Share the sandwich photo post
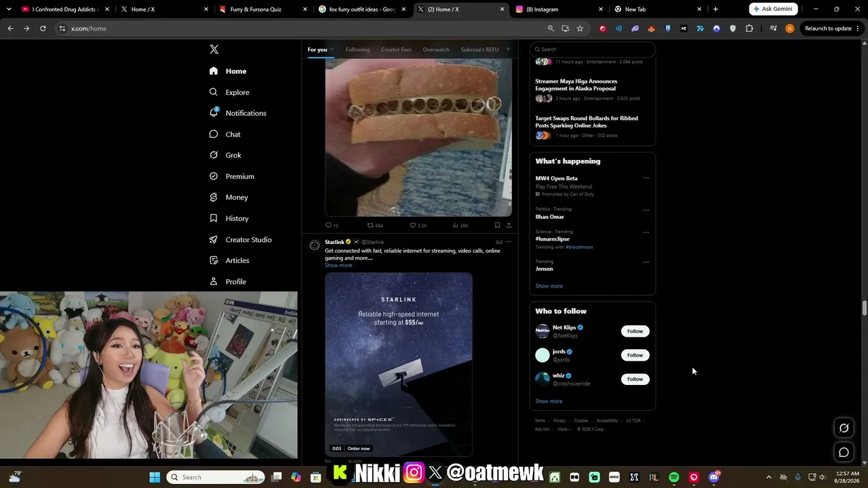 click(x=509, y=225)
